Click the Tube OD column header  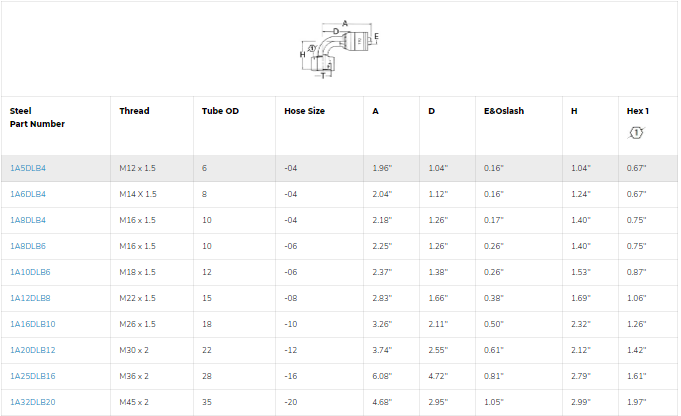point(220,111)
